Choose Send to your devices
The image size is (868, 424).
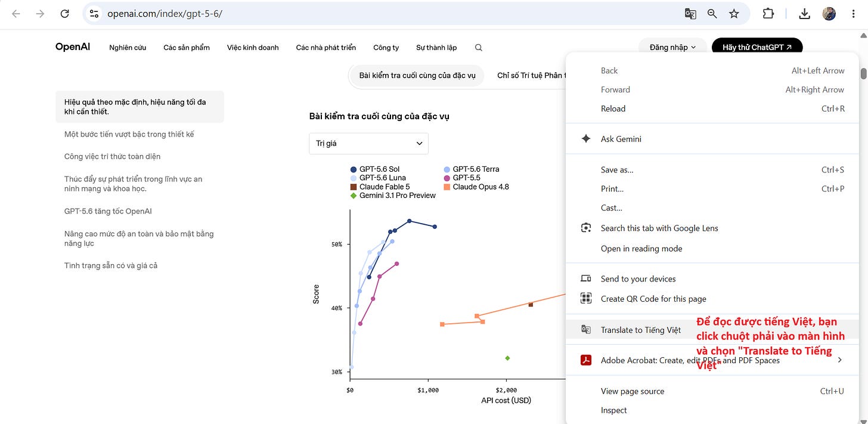click(x=712, y=279)
